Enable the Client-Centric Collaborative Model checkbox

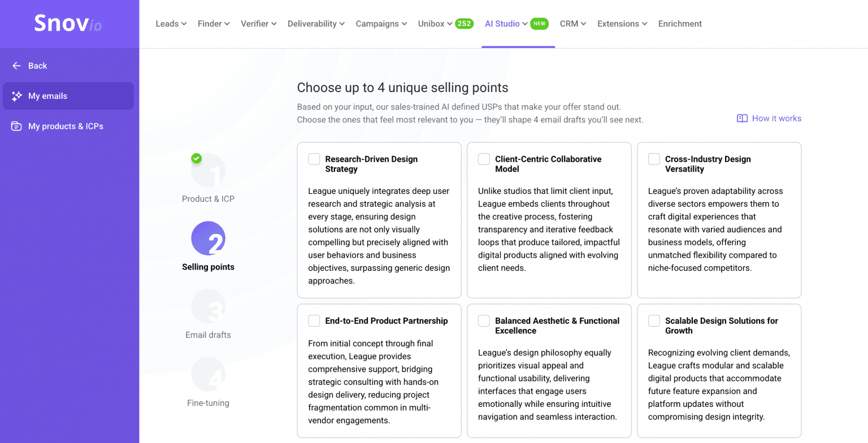(x=484, y=159)
